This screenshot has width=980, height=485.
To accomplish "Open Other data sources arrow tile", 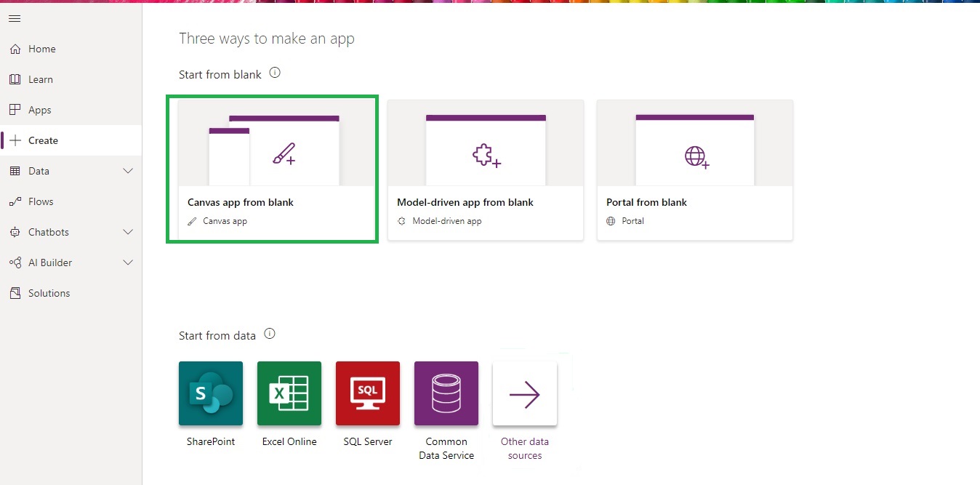I will click(525, 395).
